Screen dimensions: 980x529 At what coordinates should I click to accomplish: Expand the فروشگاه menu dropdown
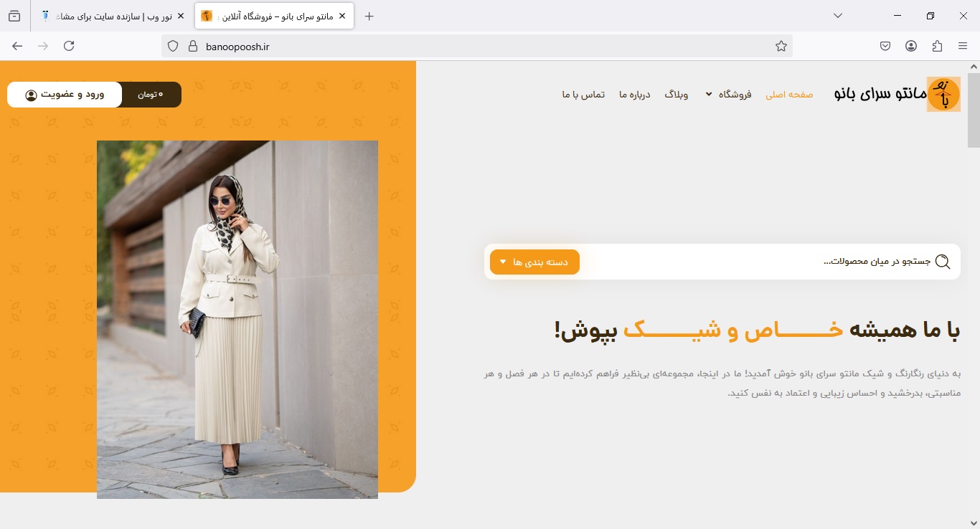pos(727,94)
